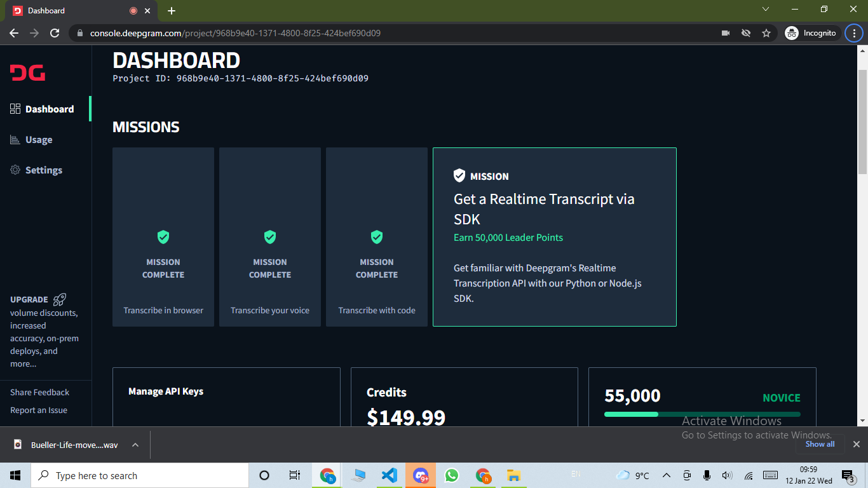Image resolution: width=868 pixels, height=488 pixels.
Task: Select the Transcribe in browser mission card
Action: click(x=163, y=237)
